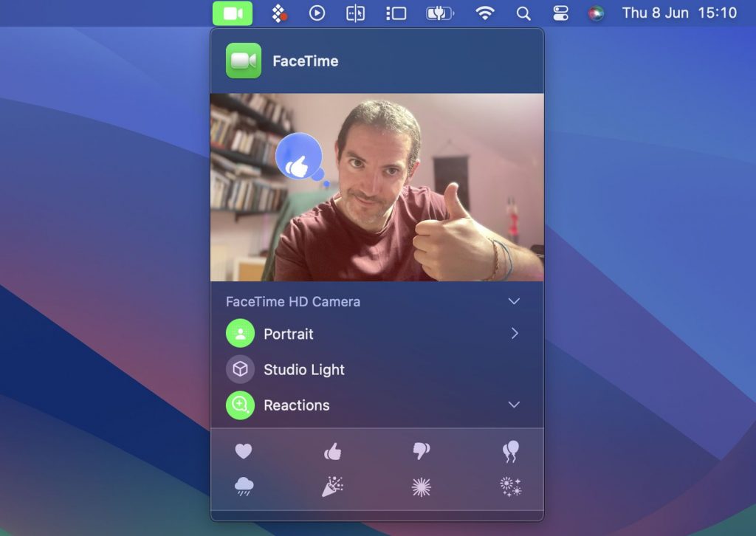Trigger the laser burst reaction

pos(421,486)
